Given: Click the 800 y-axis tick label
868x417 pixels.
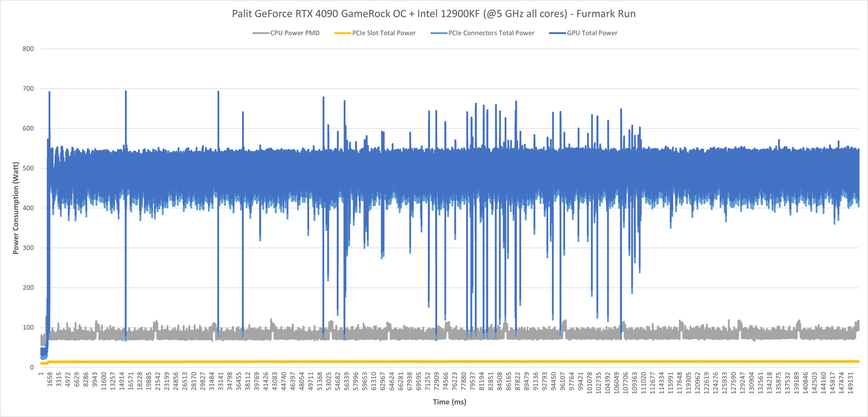Looking at the screenshot, I should (28, 49).
